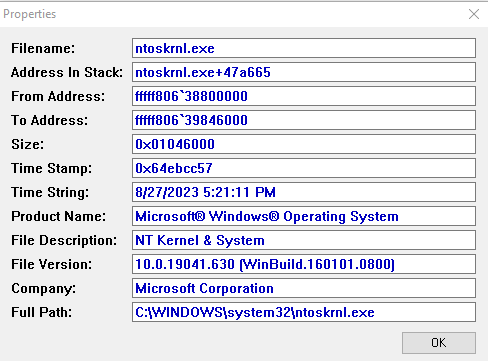Click the 'Full Path:' label
The height and width of the screenshot is (361, 488).
pos(42,312)
